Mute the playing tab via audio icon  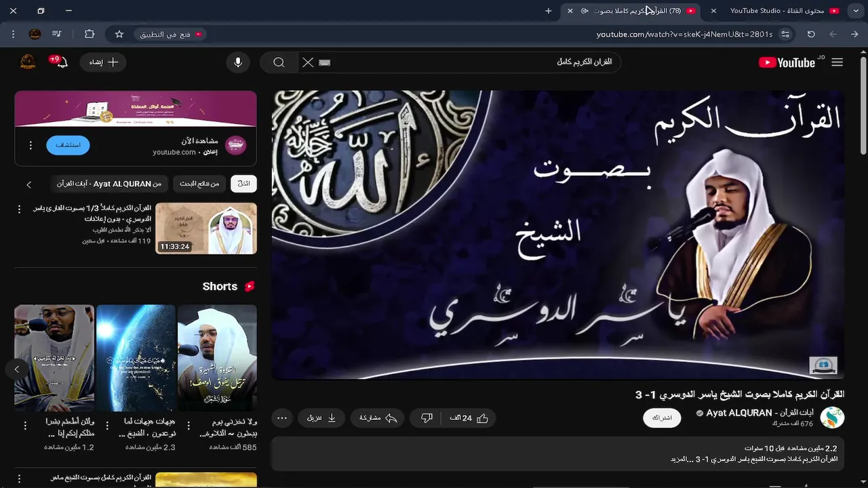click(x=585, y=11)
